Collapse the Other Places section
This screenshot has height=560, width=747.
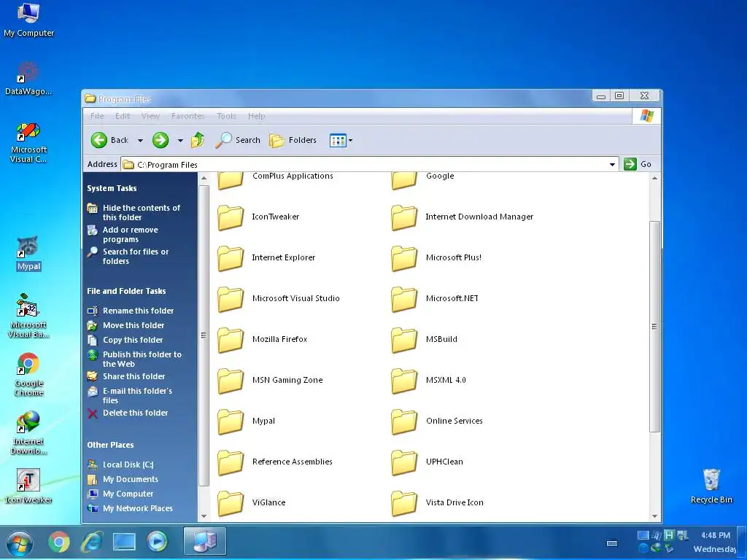[x=110, y=445]
